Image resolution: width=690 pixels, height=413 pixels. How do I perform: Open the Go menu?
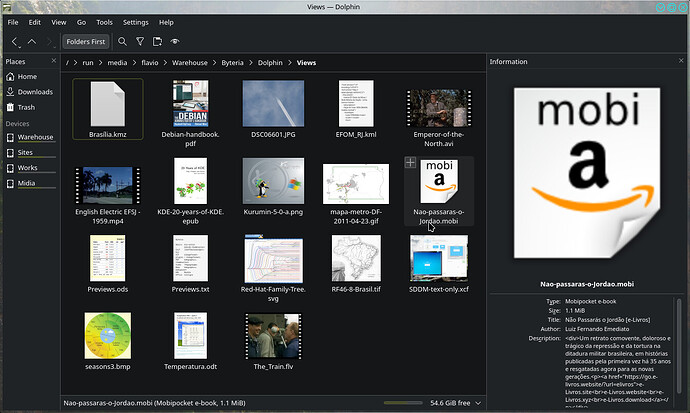click(x=81, y=22)
